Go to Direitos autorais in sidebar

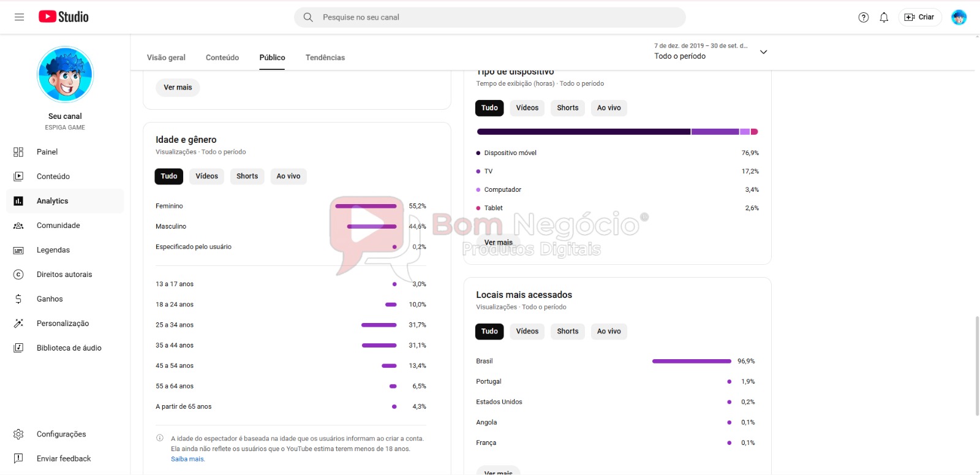[64, 275]
